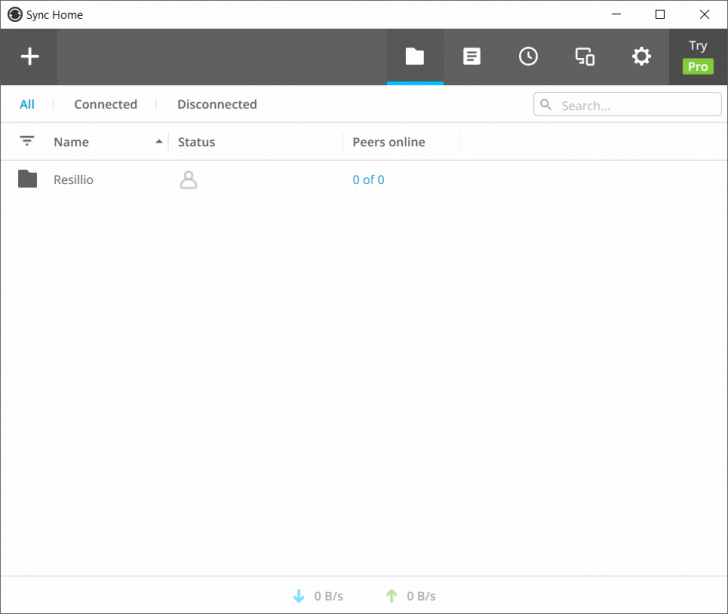Open the History log list icon

(472, 57)
